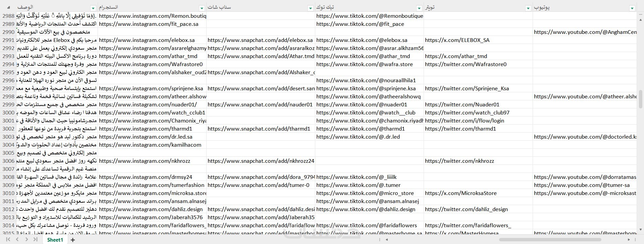Select row header 2990

(8, 32)
